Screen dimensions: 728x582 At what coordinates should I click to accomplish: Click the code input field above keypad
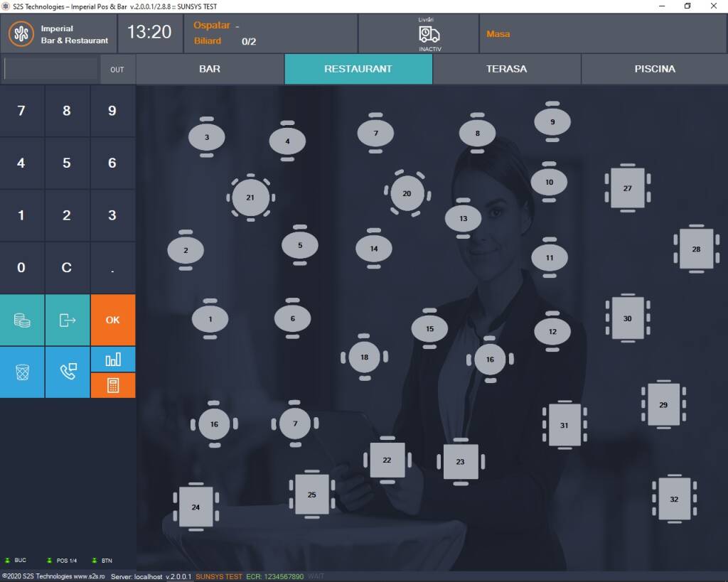tap(51, 69)
